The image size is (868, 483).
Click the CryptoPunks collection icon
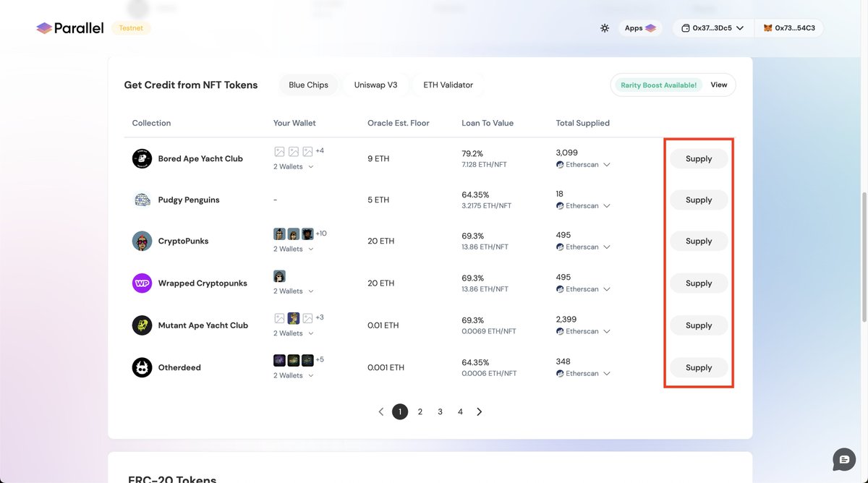(142, 241)
